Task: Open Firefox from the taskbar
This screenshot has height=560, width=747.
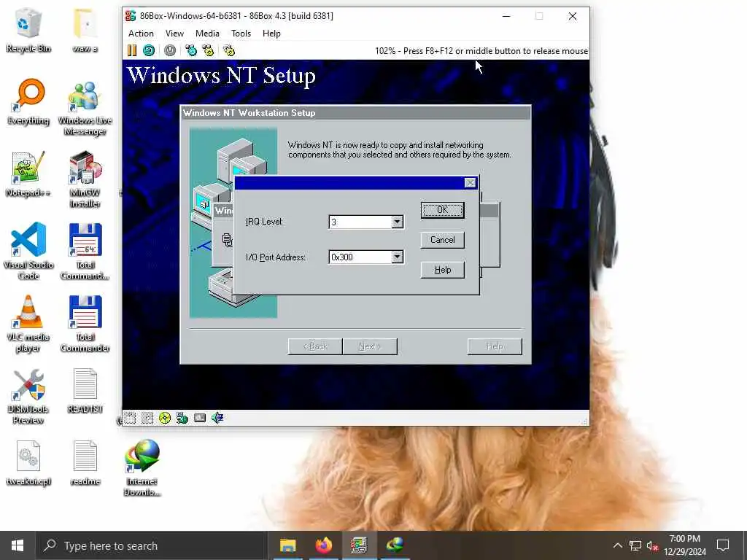Action: coord(323,545)
